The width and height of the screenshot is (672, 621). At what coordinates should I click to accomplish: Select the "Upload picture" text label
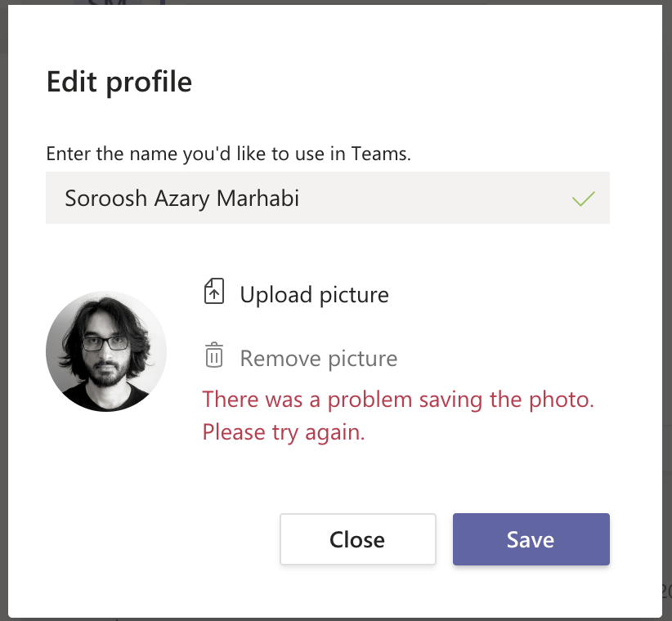[314, 294]
